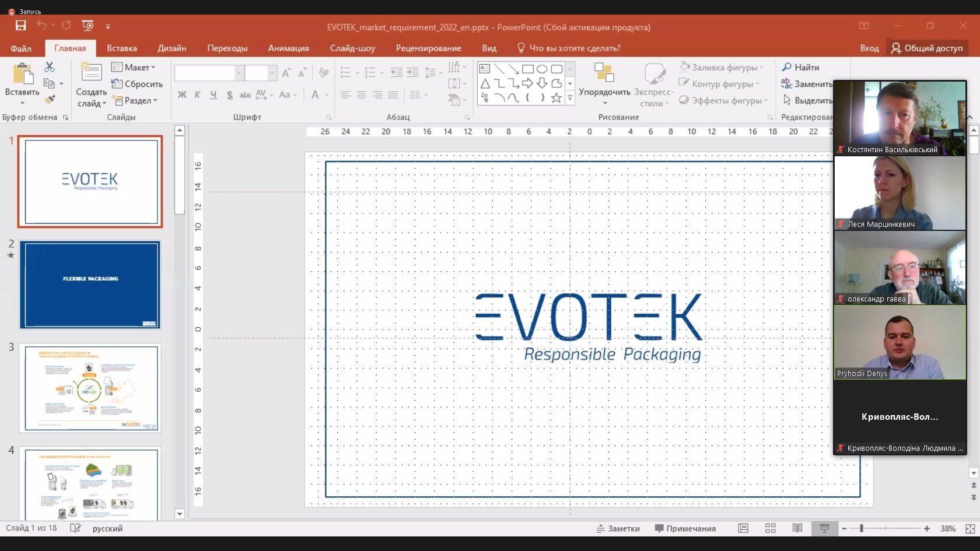Click in the Tell me search field

[x=575, y=48]
